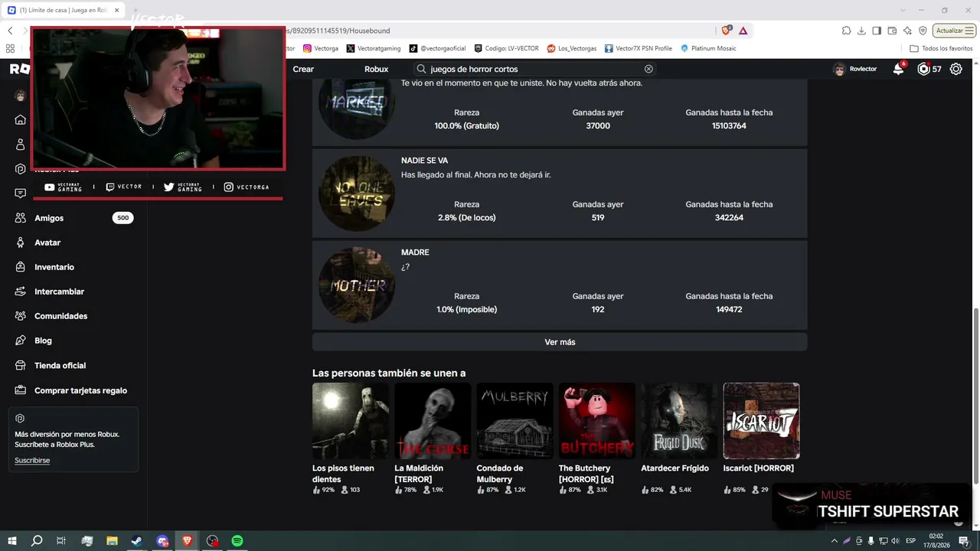Open the Mulberry game thumbnail
980x551 pixels.
(x=514, y=421)
